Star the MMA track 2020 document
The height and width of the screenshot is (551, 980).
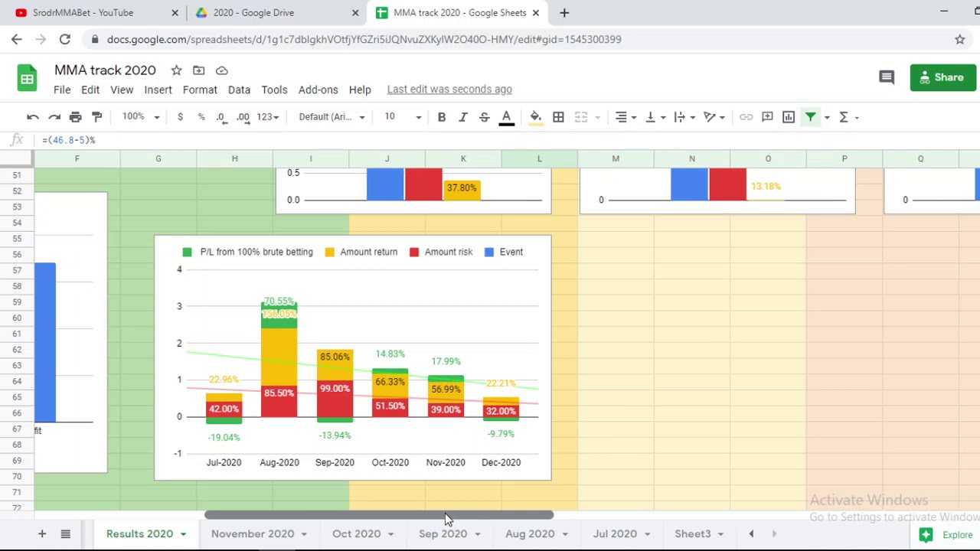176,70
